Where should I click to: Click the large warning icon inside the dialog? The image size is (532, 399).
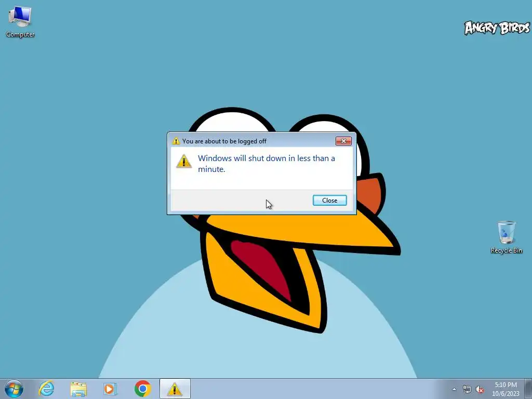pyautogui.click(x=184, y=161)
